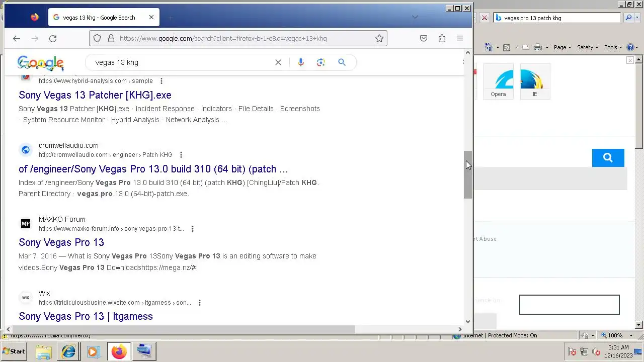Close the IE page notification X box
The height and width of the screenshot is (362, 644).
pyautogui.click(x=630, y=60)
